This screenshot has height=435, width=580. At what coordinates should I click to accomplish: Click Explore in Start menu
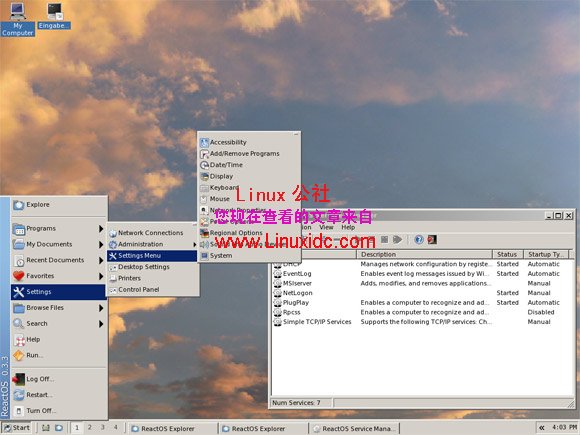[59, 205]
